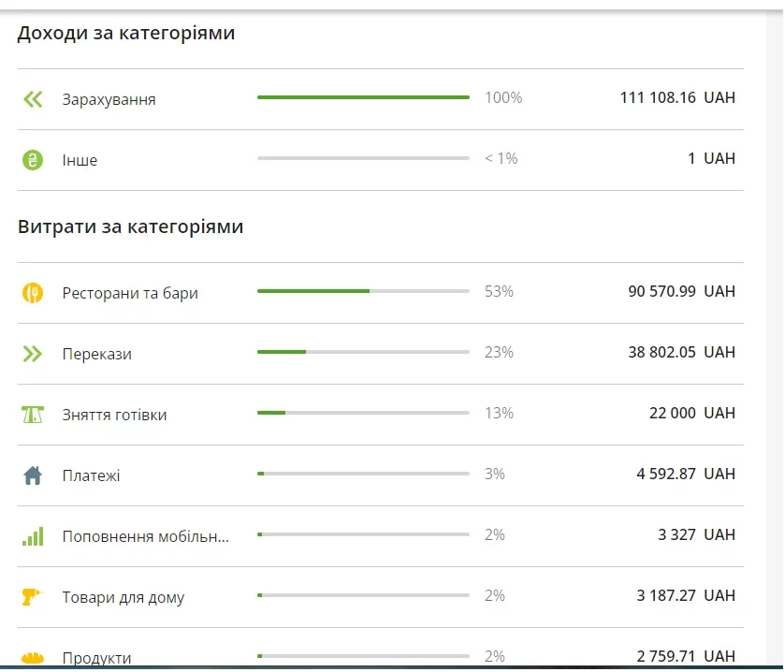Click the Ресторани та бари 53% progress bar
784x672 pixels.
tap(363, 291)
